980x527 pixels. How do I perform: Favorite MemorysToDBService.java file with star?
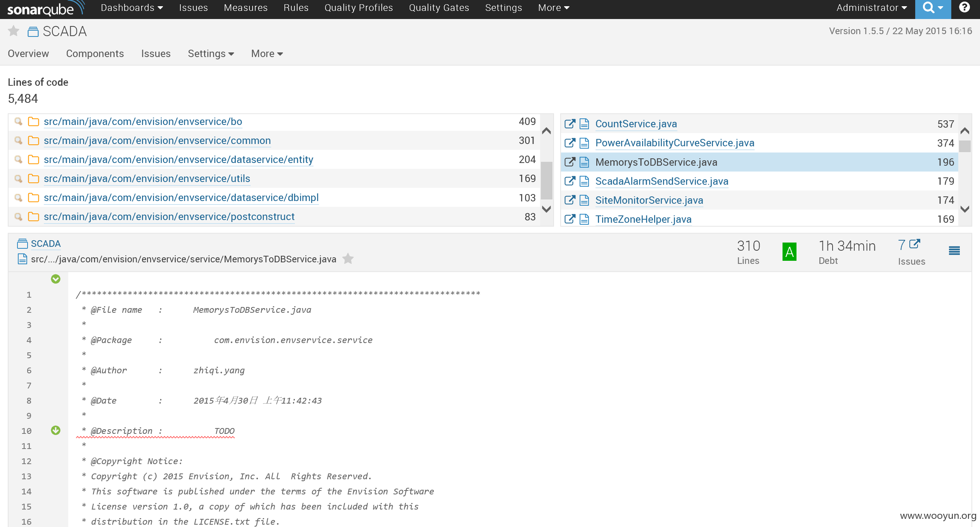click(x=348, y=259)
